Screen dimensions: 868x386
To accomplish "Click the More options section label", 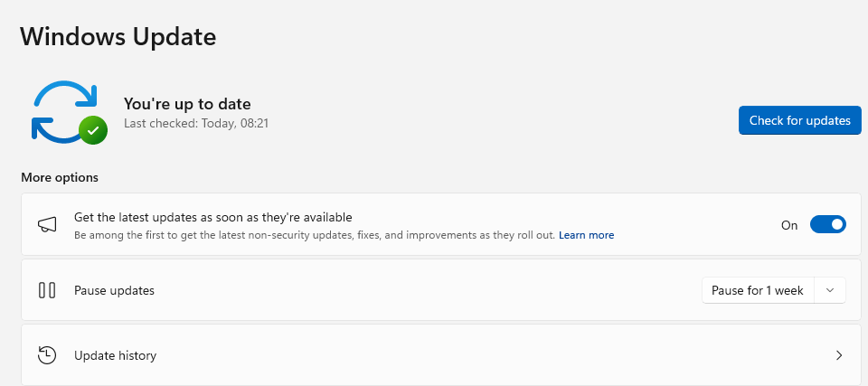I will [60, 177].
